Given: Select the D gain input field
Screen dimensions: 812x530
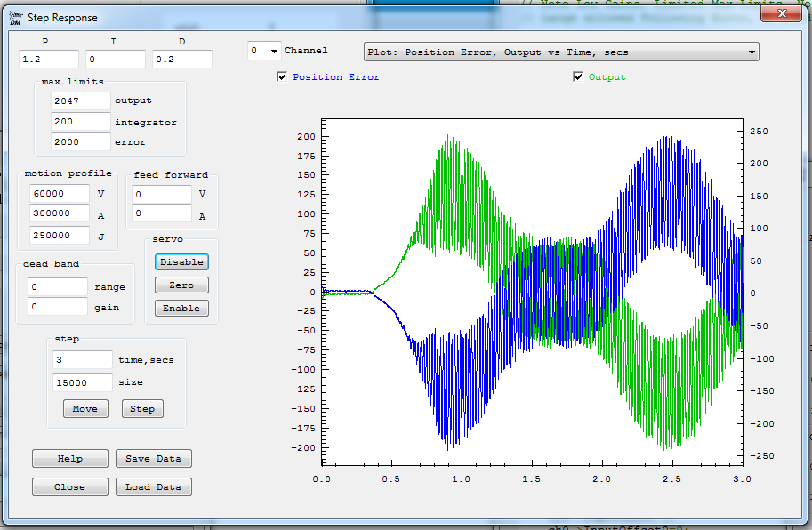Looking at the screenshot, I should point(181,60).
